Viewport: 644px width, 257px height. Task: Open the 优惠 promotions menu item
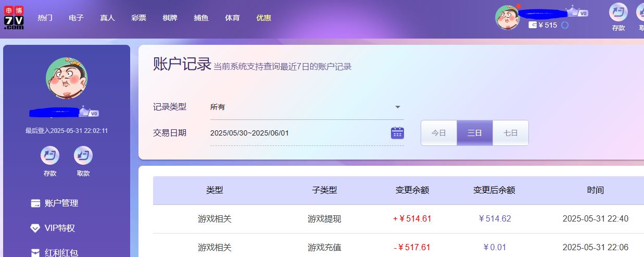click(x=263, y=18)
